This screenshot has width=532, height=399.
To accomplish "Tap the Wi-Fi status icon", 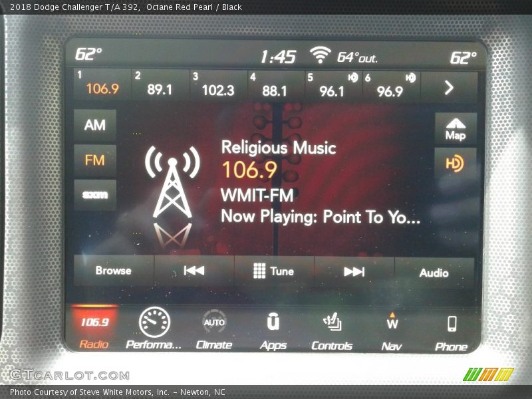I will click(x=320, y=55).
